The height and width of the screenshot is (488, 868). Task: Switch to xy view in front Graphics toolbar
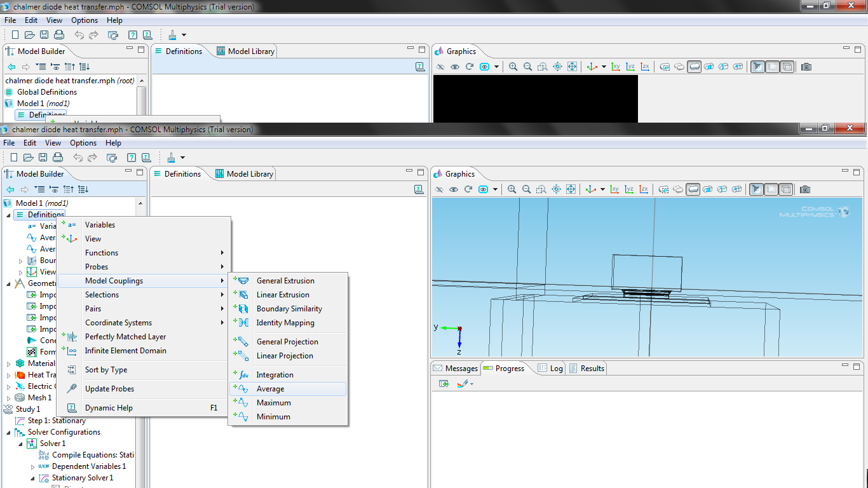pos(614,189)
